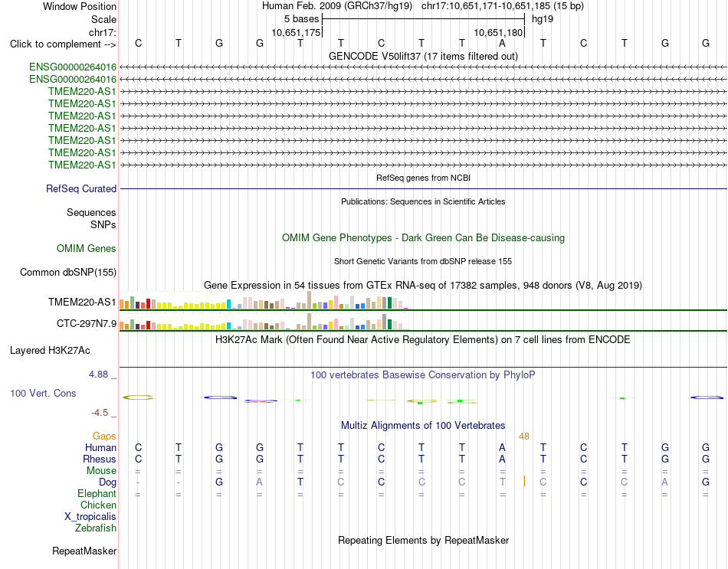Click the hg19 label beside the scale bar

[x=543, y=19]
